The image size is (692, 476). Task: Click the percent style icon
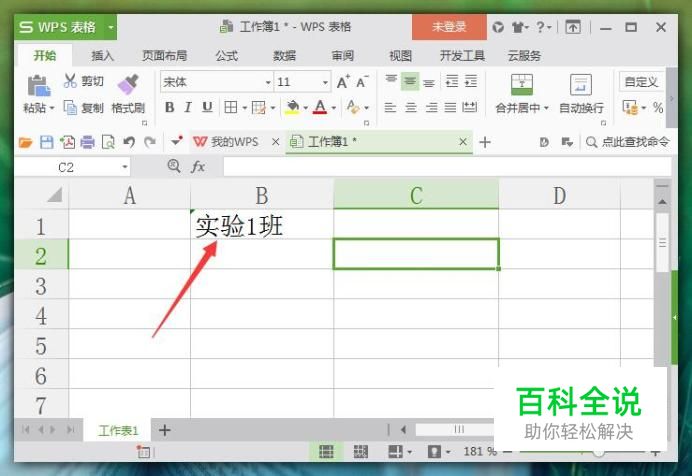pos(658,108)
